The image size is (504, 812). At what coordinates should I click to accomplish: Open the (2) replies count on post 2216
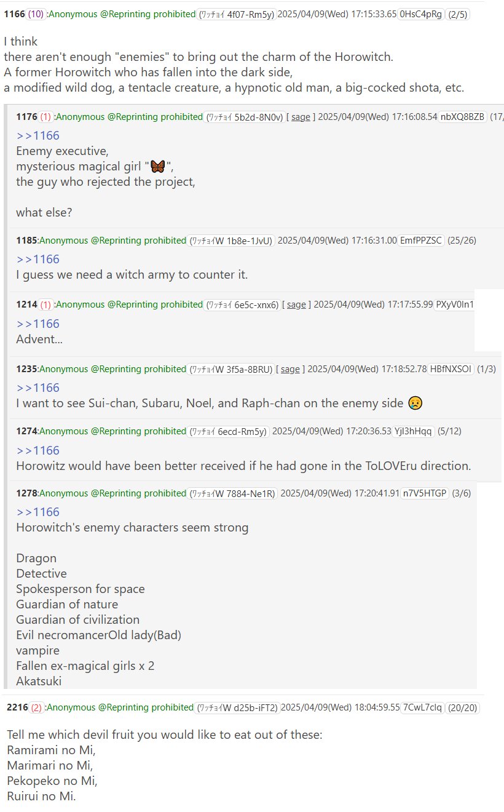coord(36,708)
